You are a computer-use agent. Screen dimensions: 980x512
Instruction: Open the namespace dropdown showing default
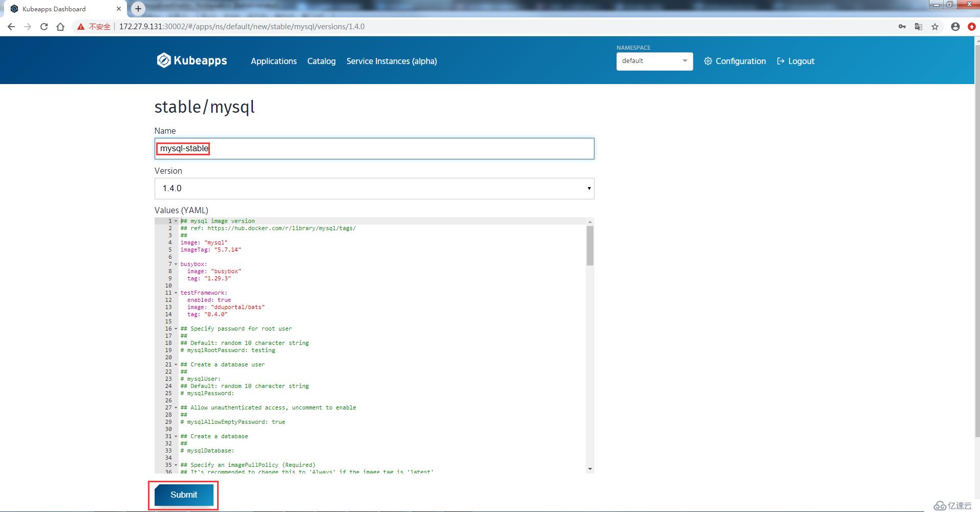[654, 61]
